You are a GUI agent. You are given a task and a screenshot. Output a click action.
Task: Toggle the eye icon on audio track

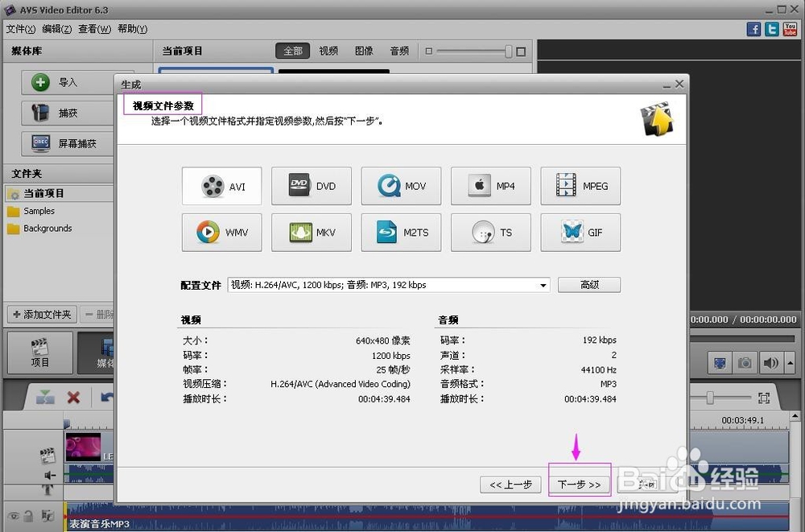14,515
